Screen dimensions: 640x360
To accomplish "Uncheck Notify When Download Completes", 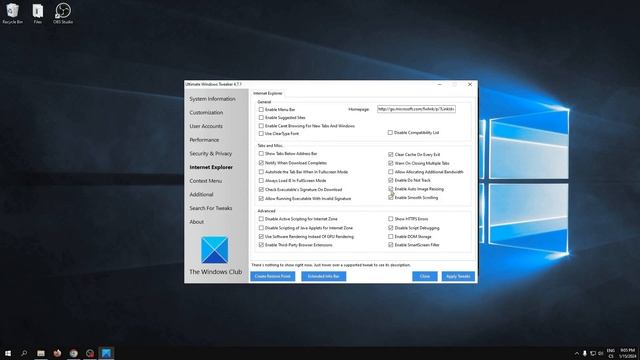I will pos(261,162).
